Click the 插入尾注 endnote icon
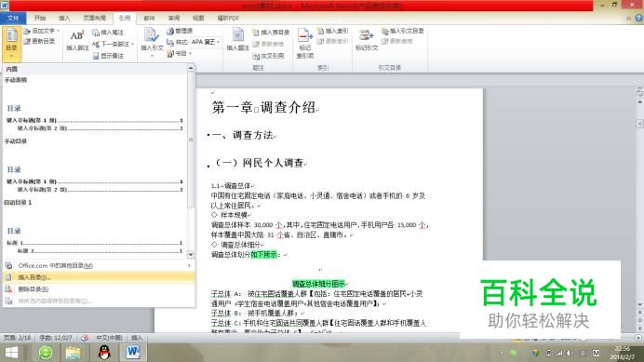 tap(95, 32)
